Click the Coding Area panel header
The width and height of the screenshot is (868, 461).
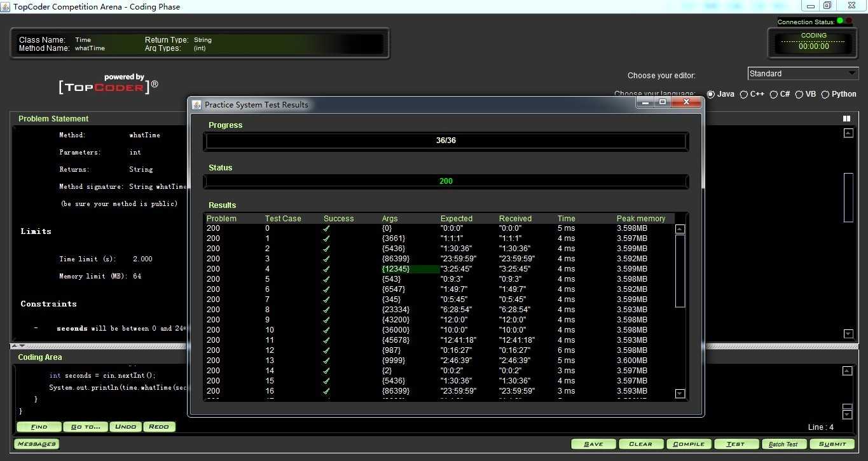(x=40, y=357)
